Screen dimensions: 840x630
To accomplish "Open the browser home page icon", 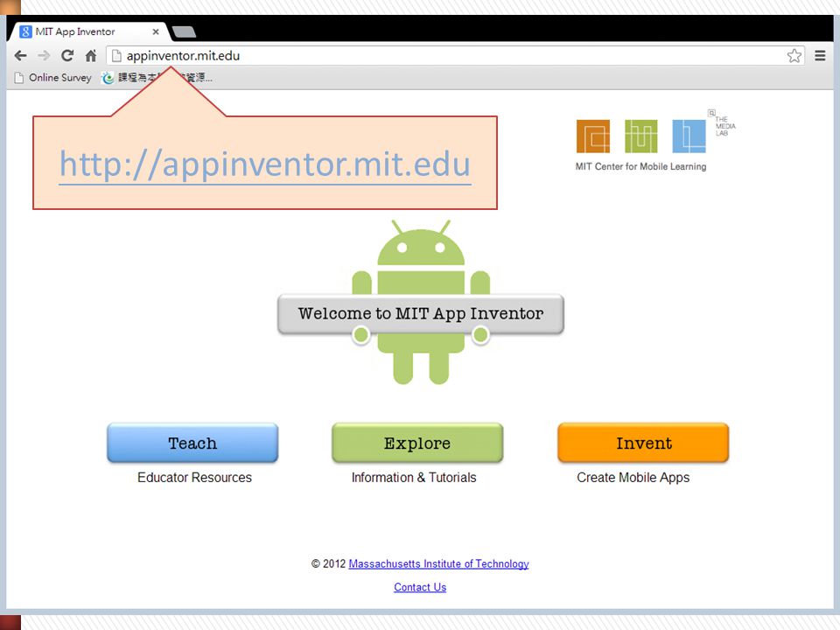I will 91,55.
